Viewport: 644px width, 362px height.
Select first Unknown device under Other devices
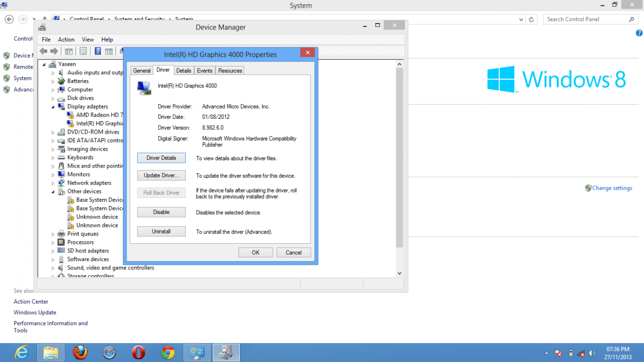(93, 217)
